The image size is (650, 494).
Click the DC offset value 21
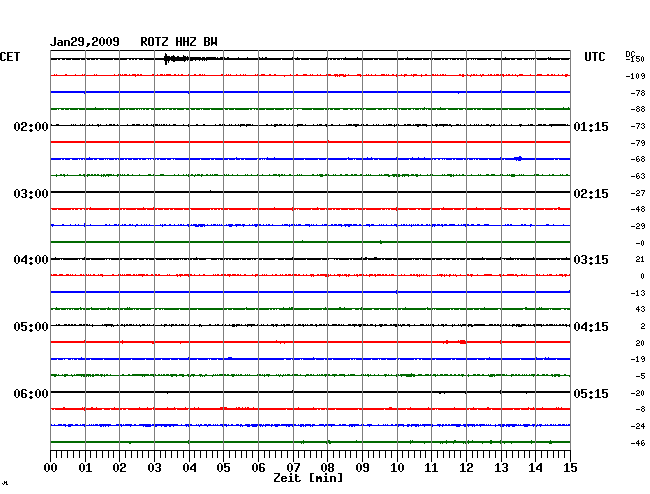640,259
